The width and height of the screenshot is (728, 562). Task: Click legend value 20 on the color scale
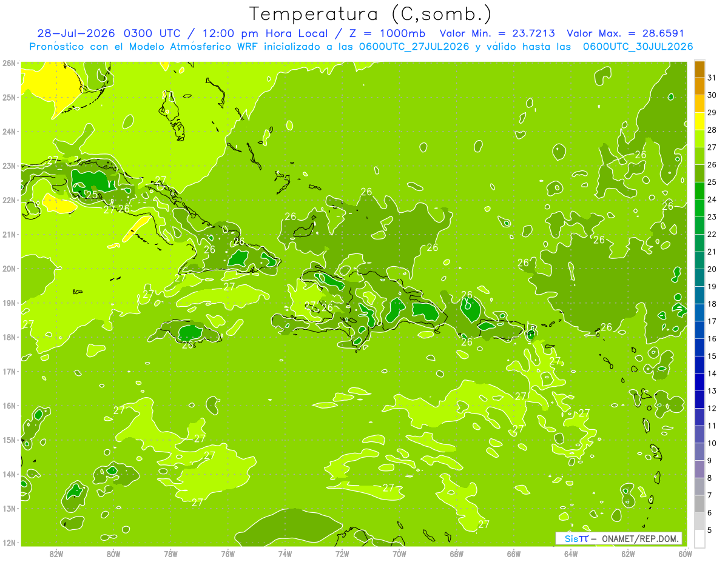click(x=712, y=269)
